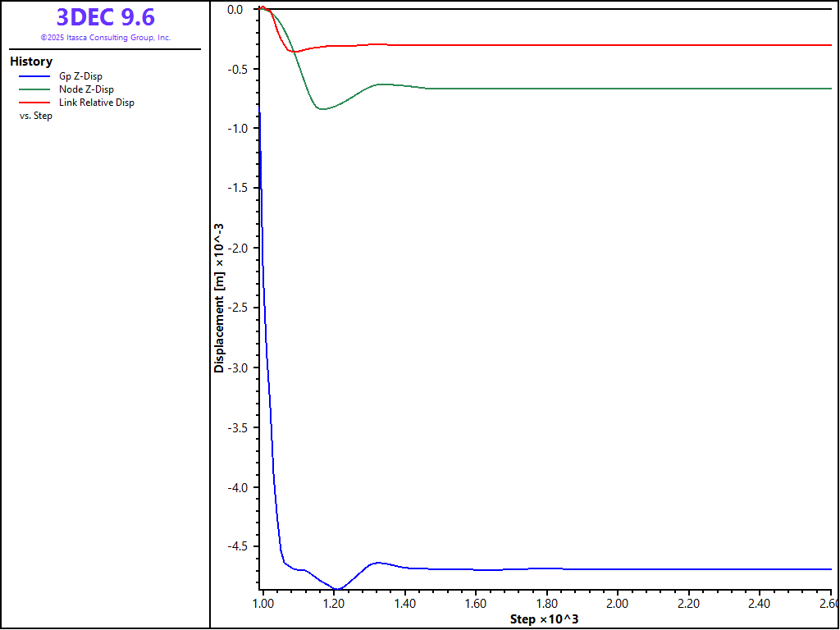
Task: Click the 1.40 tick on the x-axis
Action: pyautogui.click(x=404, y=604)
